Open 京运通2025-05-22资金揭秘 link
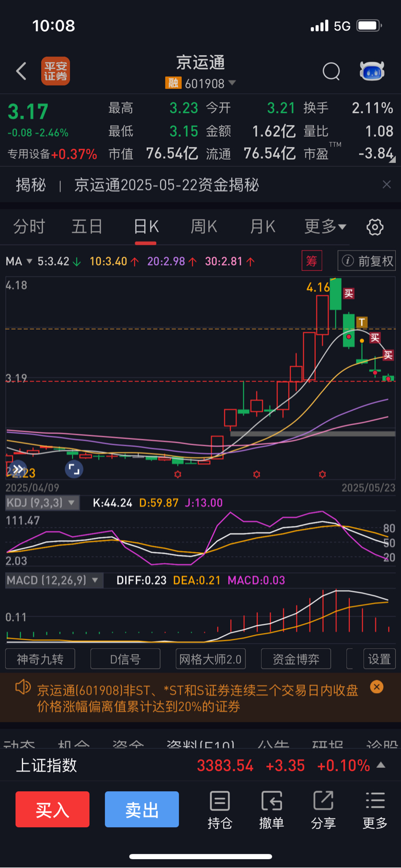 click(167, 185)
